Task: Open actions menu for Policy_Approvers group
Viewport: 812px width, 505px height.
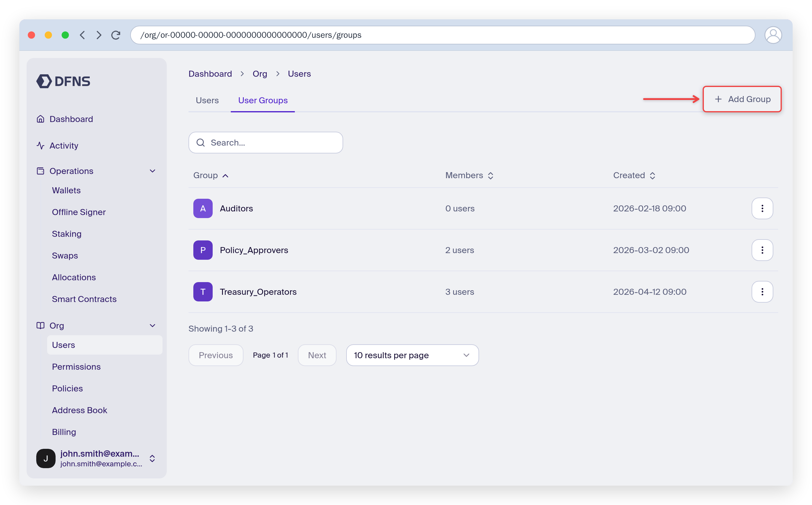Action: pos(762,250)
